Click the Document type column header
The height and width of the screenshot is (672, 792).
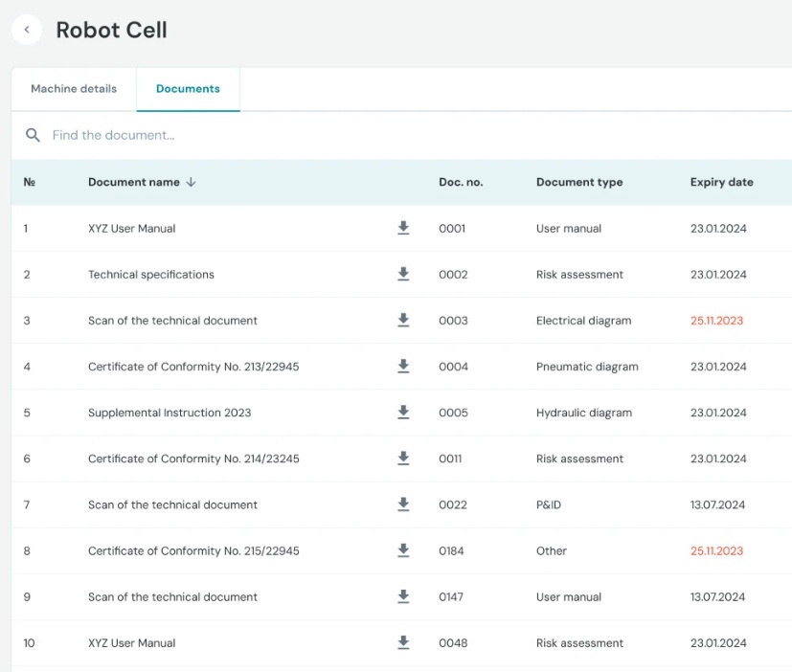pyautogui.click(x=578, y=182)
